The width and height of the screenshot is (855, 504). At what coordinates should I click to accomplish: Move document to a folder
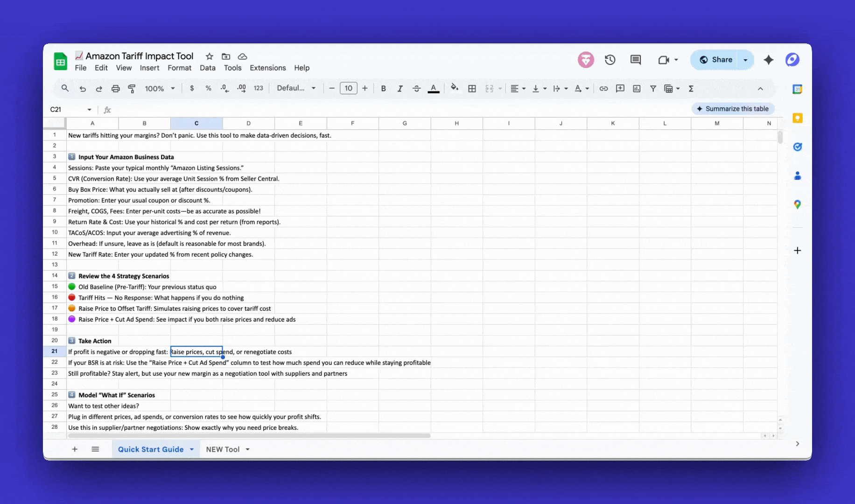point(226,56)
